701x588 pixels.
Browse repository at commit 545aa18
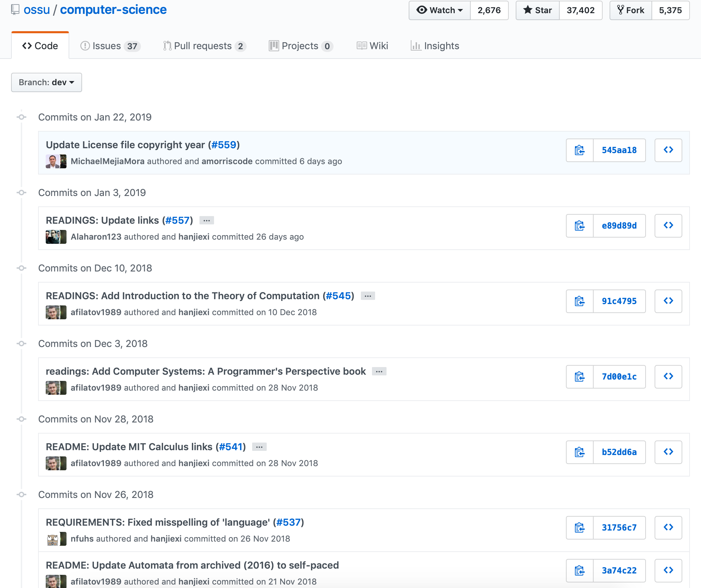click(x=668, y=150)
